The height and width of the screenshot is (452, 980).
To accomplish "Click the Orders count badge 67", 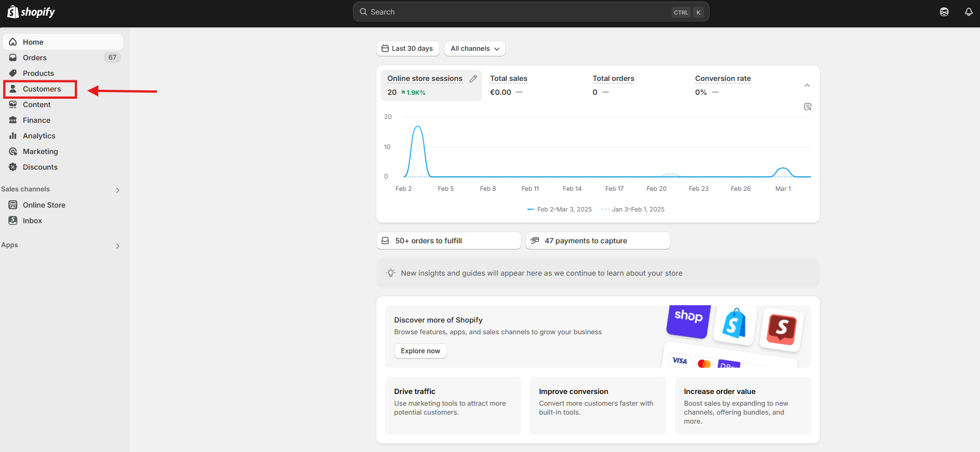I will 113,57.
